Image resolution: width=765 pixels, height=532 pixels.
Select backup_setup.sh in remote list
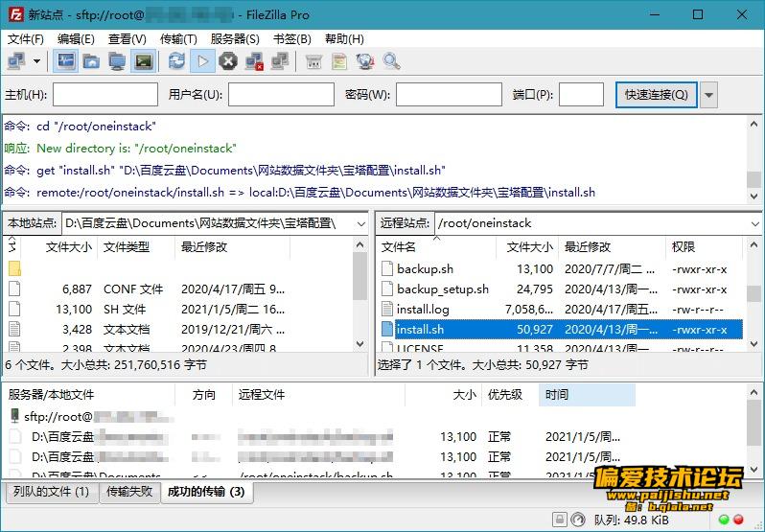(x=561, y=289)
